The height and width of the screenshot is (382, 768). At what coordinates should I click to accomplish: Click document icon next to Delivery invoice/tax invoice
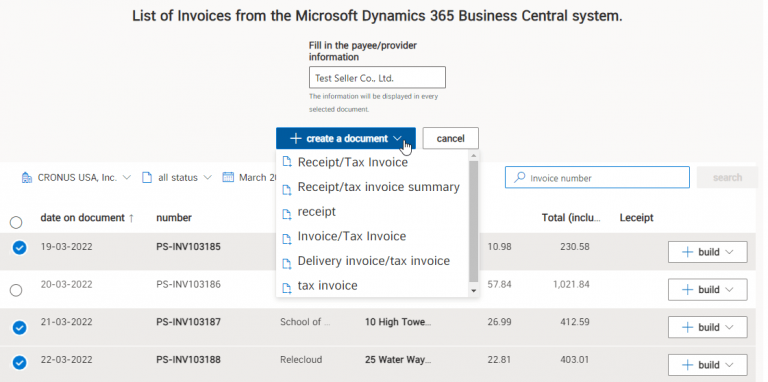(x=287, y=263)
